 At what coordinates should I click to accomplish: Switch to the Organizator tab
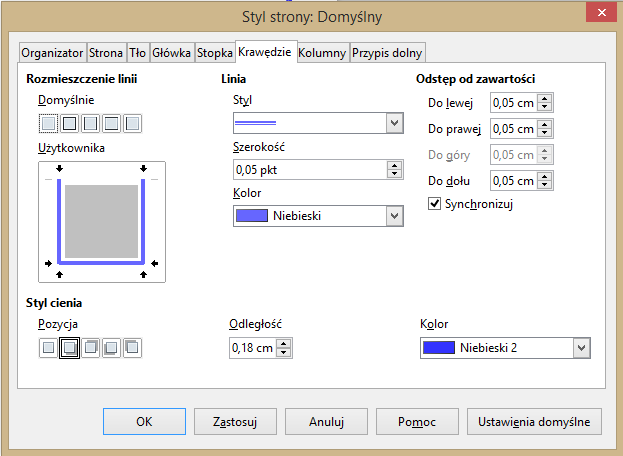click(x=52, y=53)
